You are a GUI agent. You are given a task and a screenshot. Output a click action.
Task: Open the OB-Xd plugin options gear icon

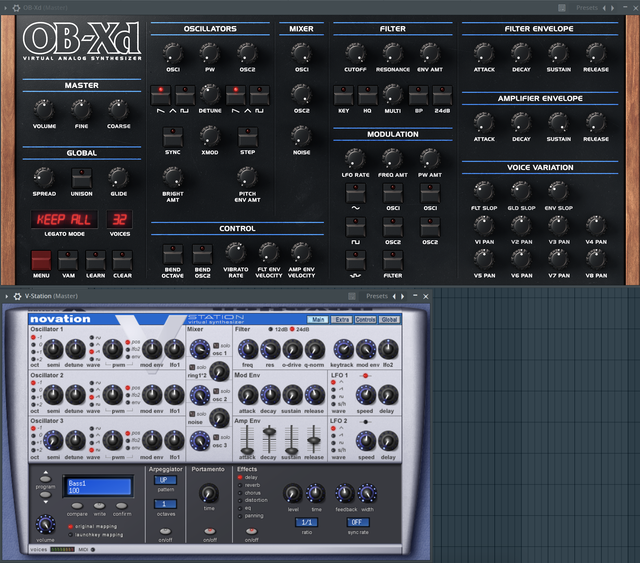pos(16,7)
